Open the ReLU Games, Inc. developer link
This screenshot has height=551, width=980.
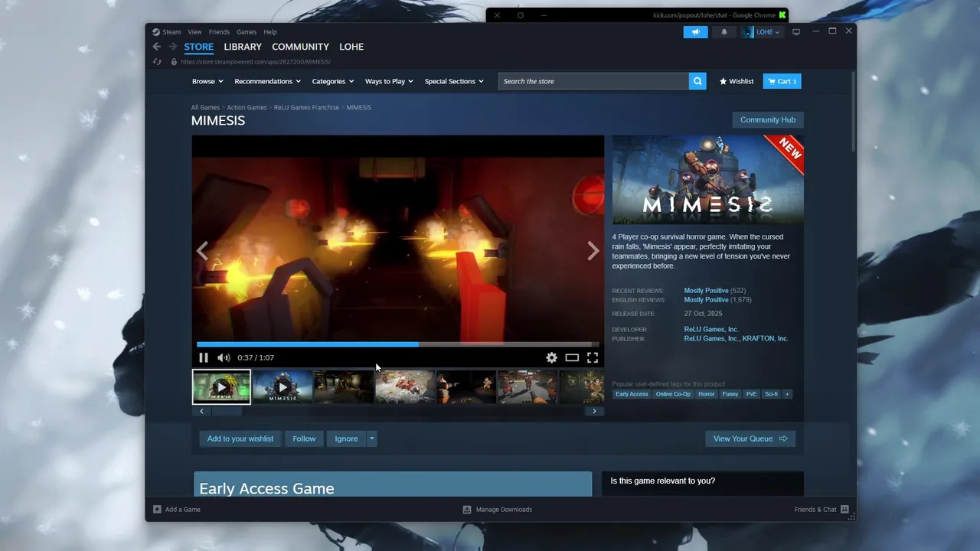711,330
